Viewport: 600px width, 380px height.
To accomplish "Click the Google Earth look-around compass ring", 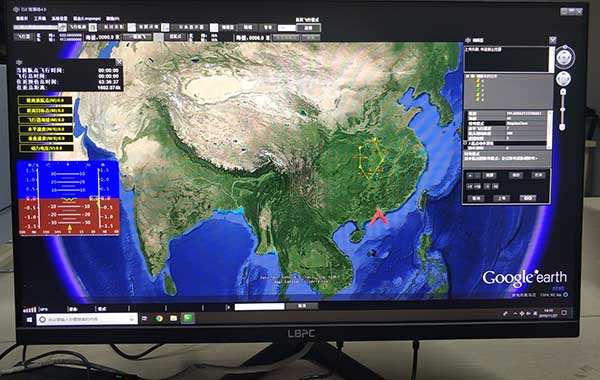I will coord(565,58).
